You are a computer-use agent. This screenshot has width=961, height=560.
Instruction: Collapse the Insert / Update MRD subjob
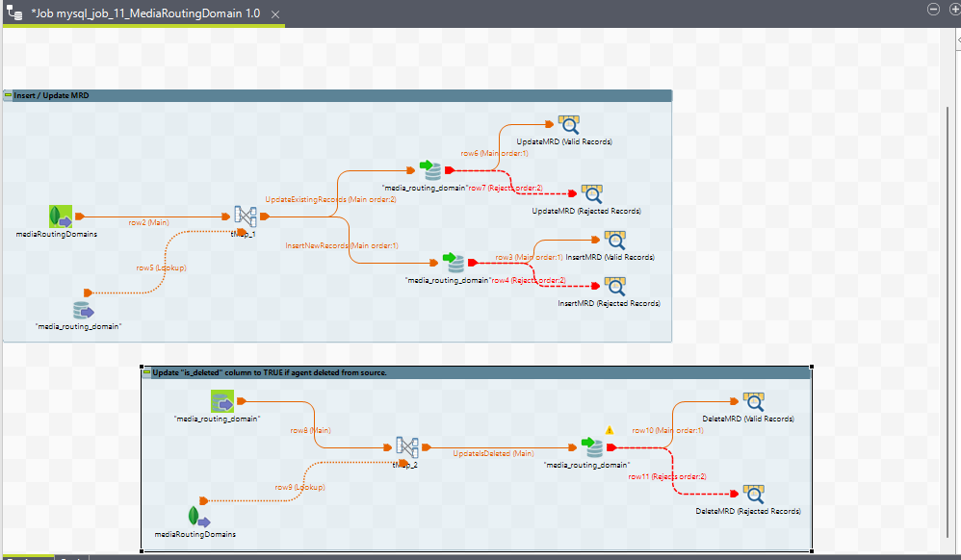coord(8,95)
